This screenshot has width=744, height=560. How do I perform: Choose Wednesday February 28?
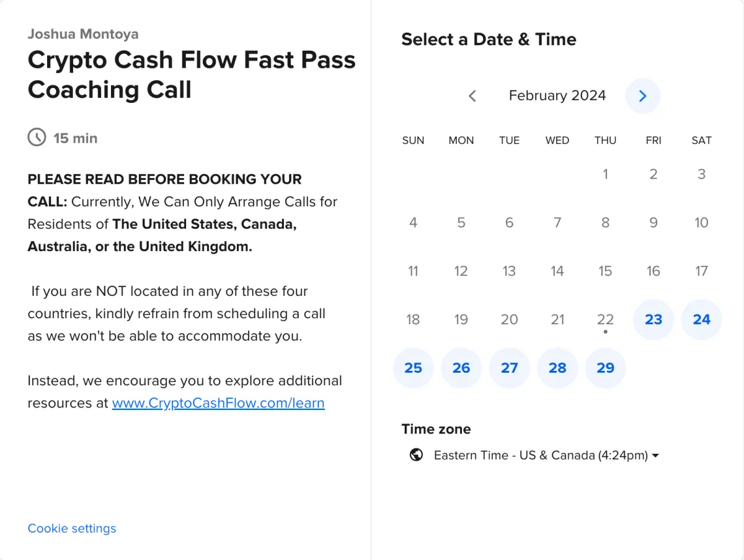click(x=557, y=368)
